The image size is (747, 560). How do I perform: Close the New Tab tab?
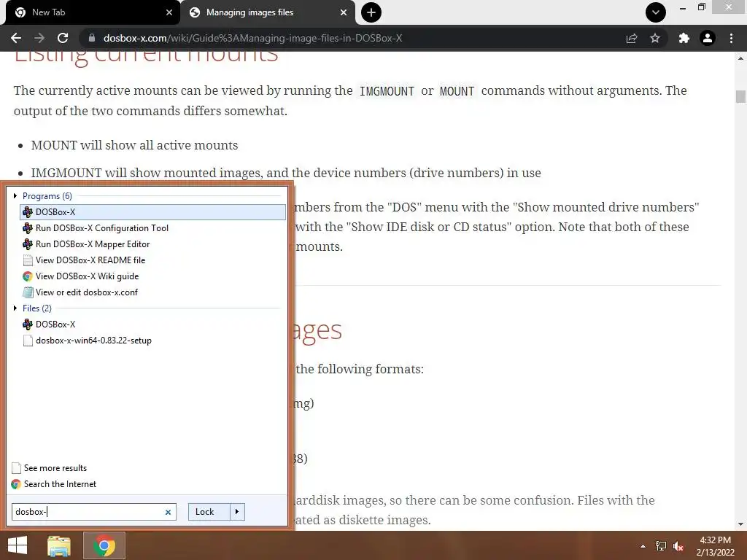pos(169,12)
